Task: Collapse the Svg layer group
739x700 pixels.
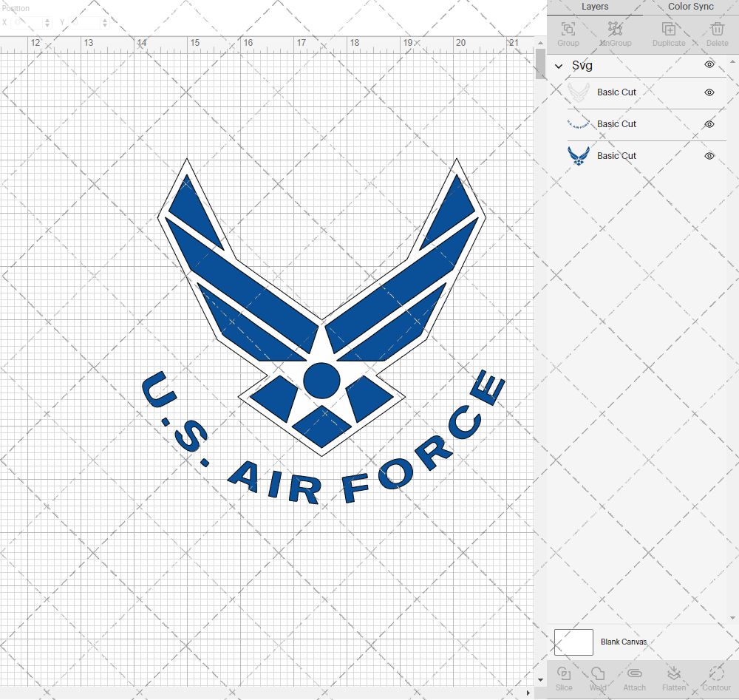Action: [559, 66]
